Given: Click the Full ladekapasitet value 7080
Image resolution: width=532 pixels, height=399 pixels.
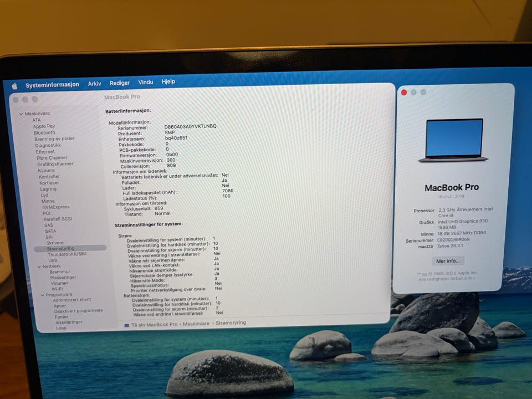Looking at the screenshot, I should pyautogui.click(x=228, y=191).
